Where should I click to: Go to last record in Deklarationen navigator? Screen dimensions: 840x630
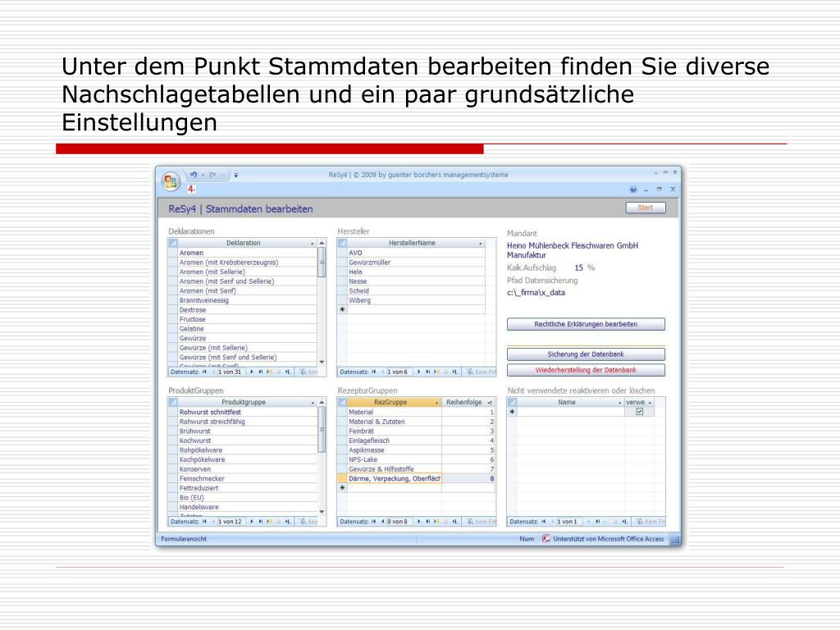point(260,372)
